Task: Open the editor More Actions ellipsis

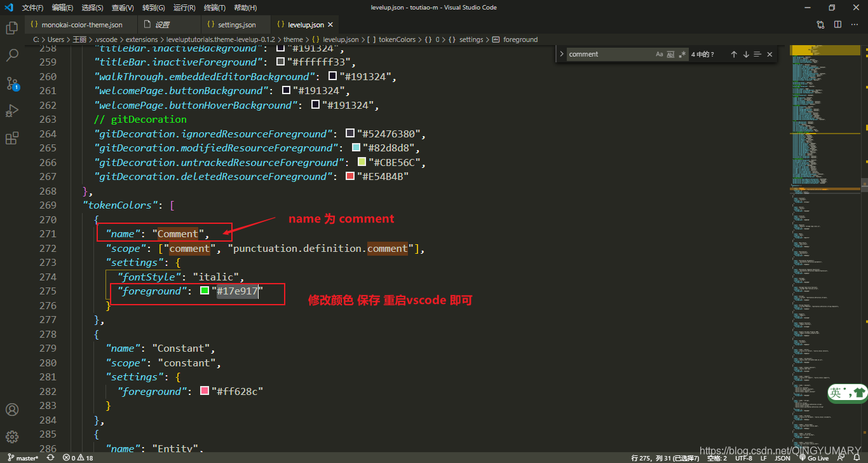Action: [x=855, y=25]
